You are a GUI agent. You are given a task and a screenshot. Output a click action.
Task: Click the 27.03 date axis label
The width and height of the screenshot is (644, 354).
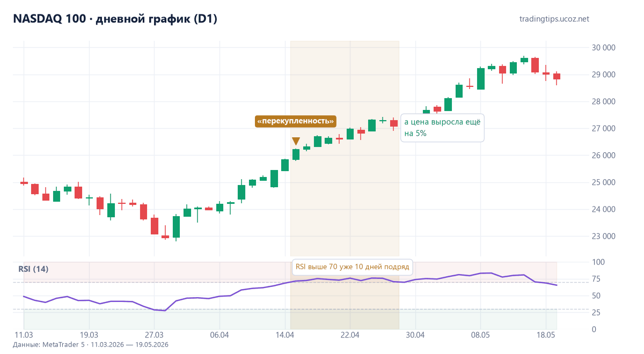tap(154, 335)
